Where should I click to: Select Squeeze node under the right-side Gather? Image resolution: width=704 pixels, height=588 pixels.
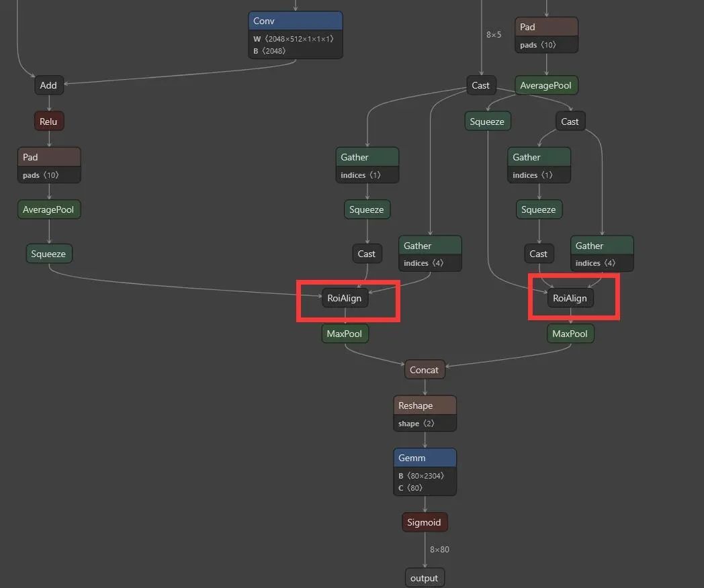tap(539, 209)
